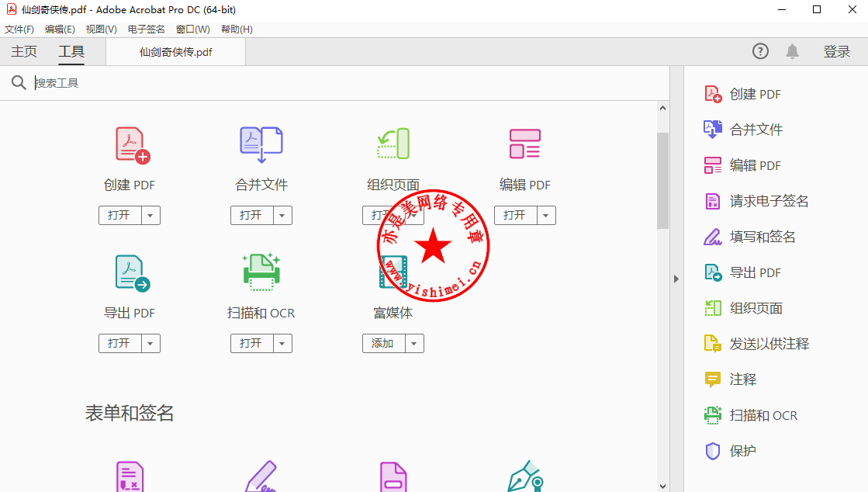This screenshot has height=492, width=868.
Task: Click 打开 under 扫描和 OCR
Action: [252, 344]
